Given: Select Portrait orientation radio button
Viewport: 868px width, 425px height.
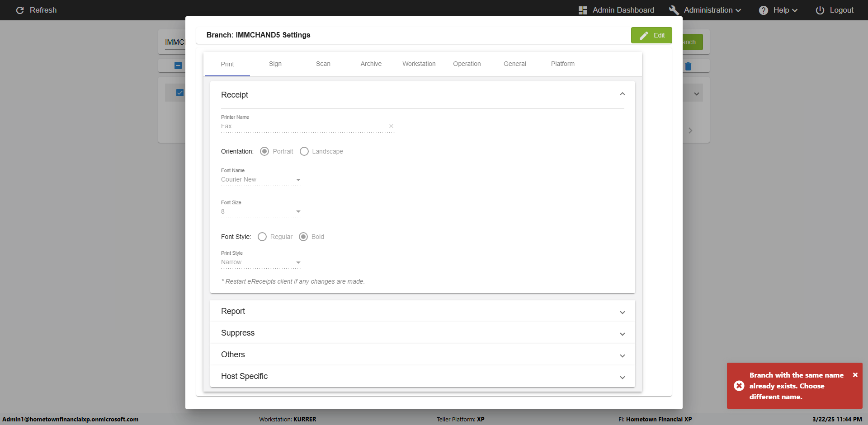Looking at the screenshot, I should (x=264, y=151).
